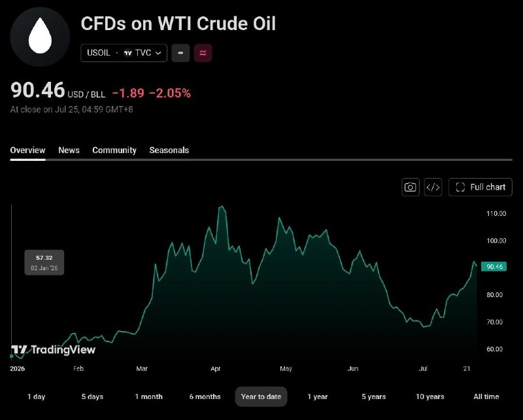Viewport: 523px width, 420px height.
Task: Click the gray dash market status icon
Action: [180, 53]
